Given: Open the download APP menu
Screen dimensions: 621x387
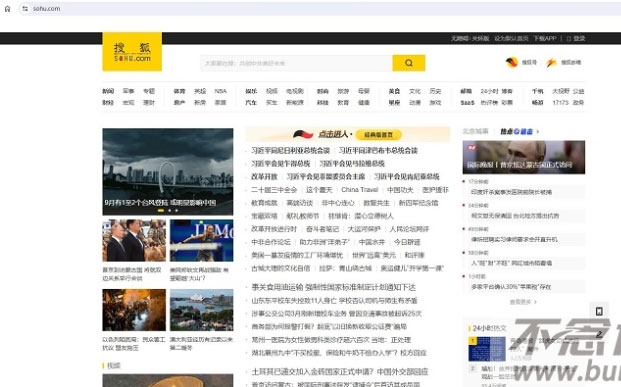Looking at the screenshot, I should pos(545,38).
